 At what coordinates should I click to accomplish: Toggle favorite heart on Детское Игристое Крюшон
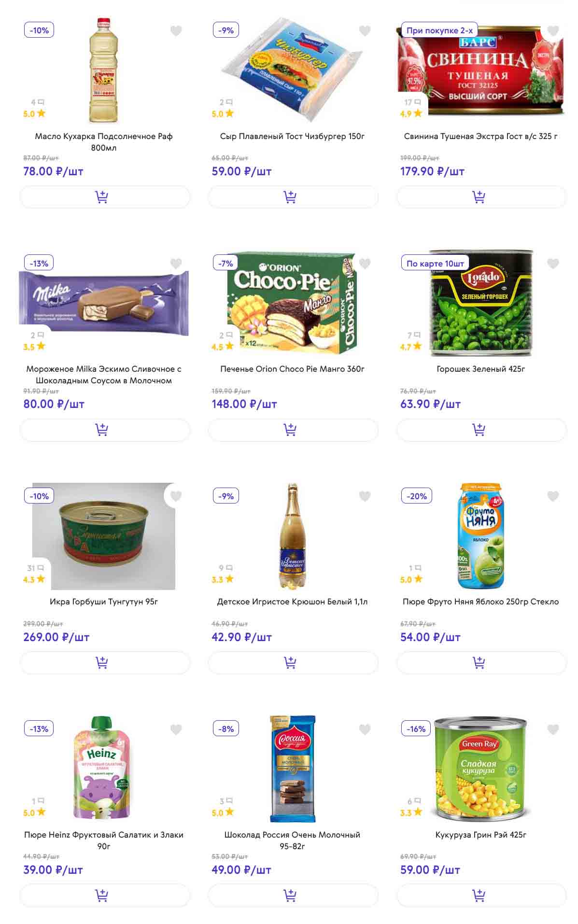point(365,496)
